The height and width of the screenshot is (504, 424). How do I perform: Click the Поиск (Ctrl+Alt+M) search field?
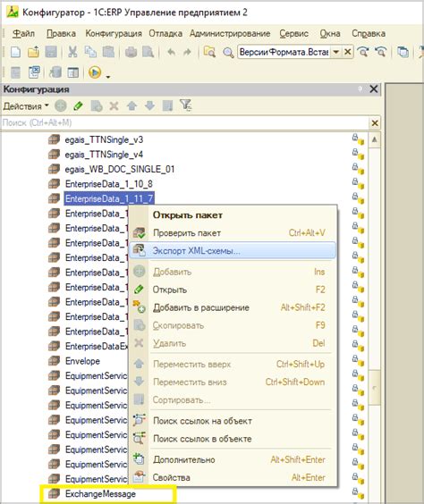[185, 122]
